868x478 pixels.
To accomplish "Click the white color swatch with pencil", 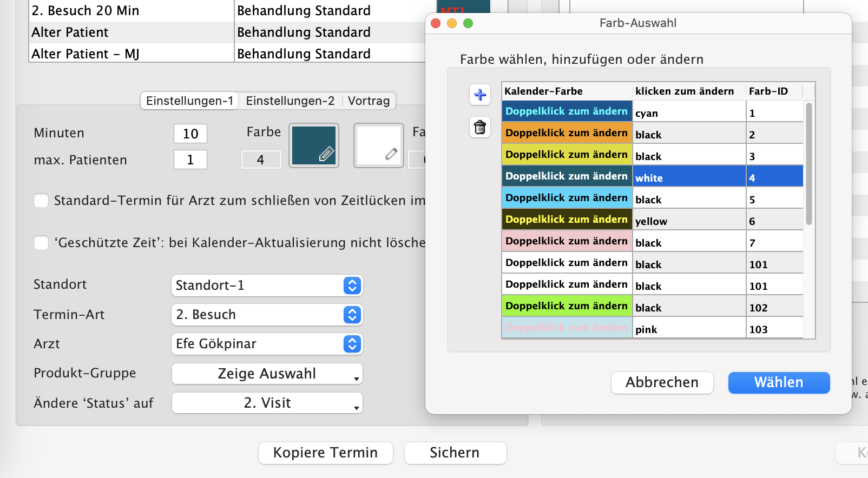I will 378,145.
